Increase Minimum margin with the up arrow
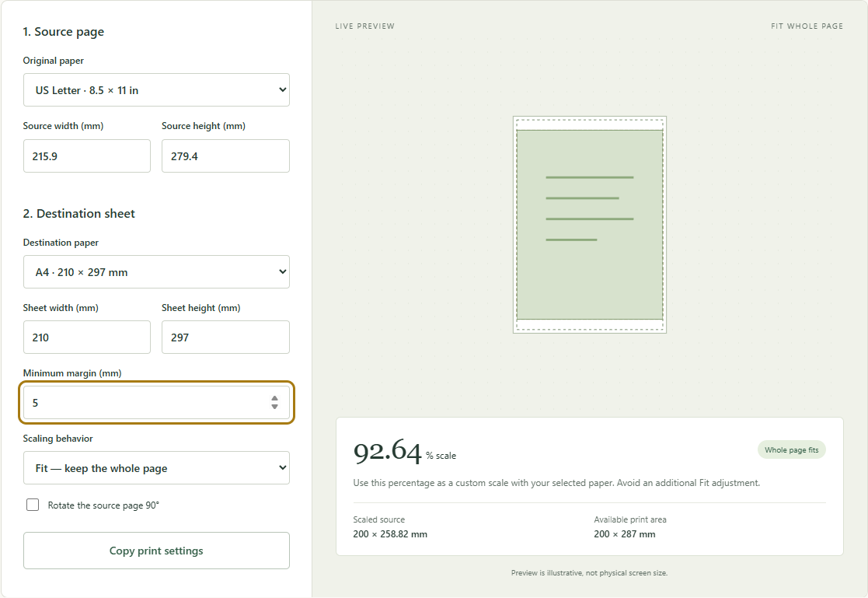This screenshot has height=598, width=868. pyautogui.click(x=274, y=398)
